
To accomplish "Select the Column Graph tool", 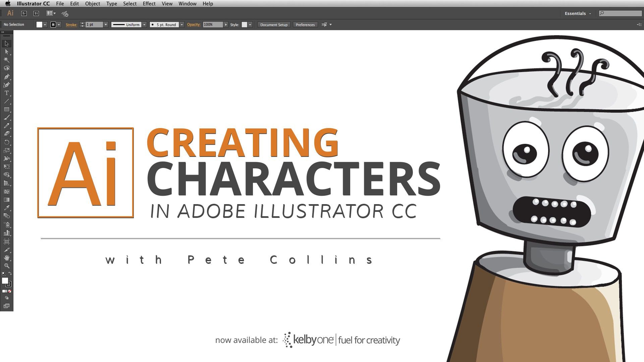I will pyautogui.click(x=6, y=233).
